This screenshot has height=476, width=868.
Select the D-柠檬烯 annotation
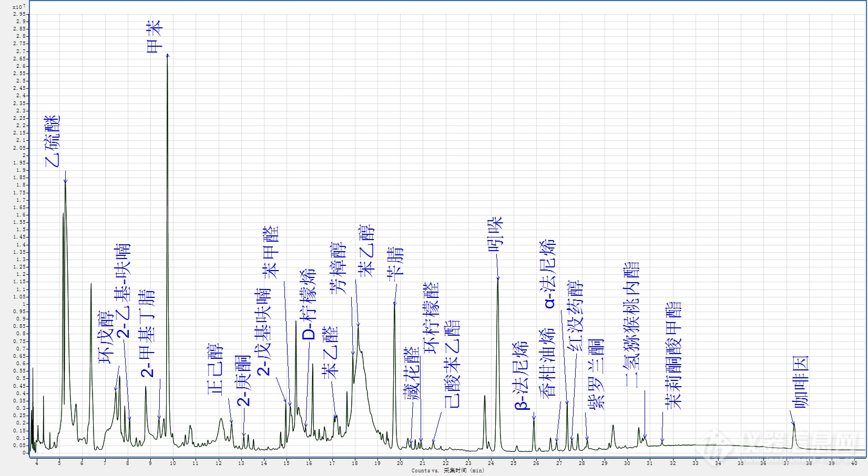(x=308, y=305)
